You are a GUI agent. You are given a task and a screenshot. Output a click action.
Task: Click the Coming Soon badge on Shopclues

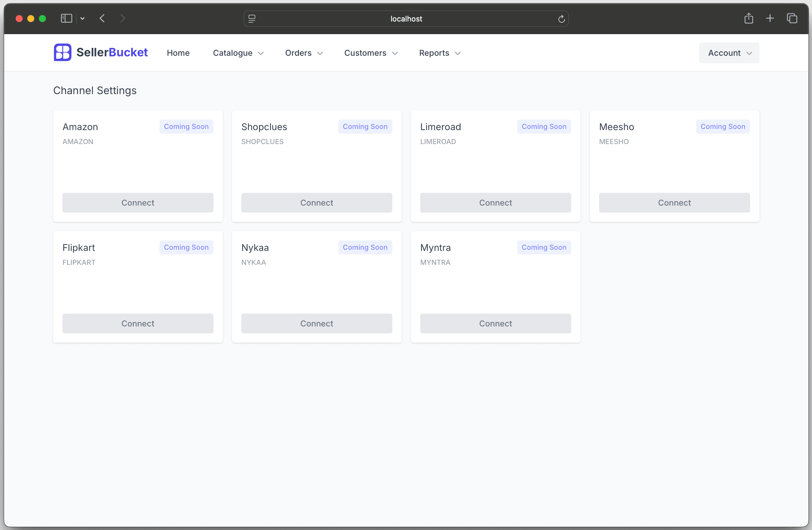(365, 127)
